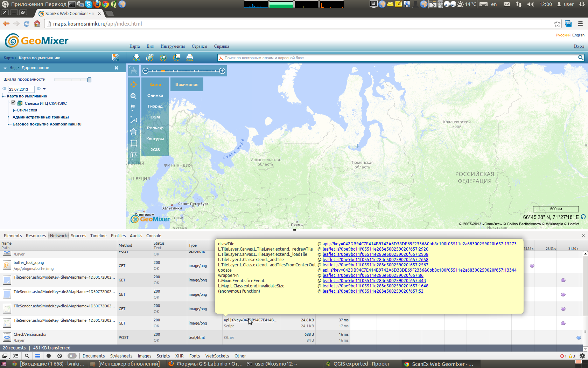
Task: Click the Вход login link
Action: (579, 46)
